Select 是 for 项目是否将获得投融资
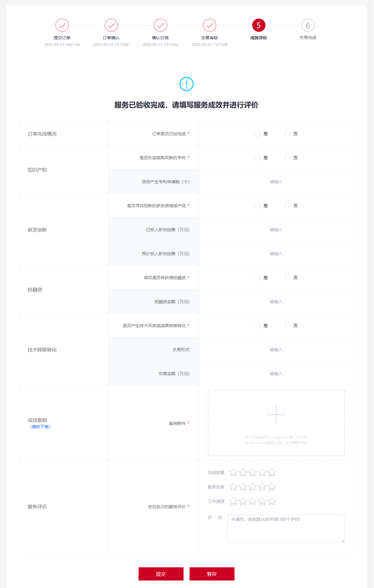Image resolution: width=374 pixels, height=588 pixels. tap(258, 277)
